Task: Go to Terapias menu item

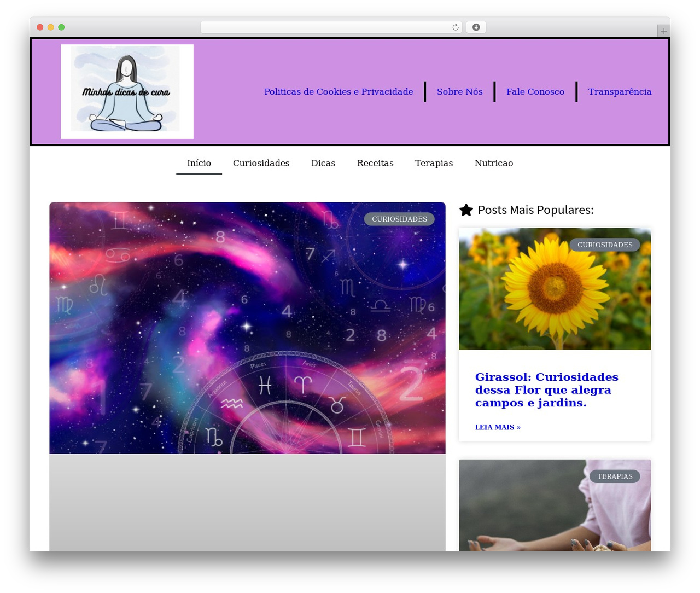Action: point(434,163)
